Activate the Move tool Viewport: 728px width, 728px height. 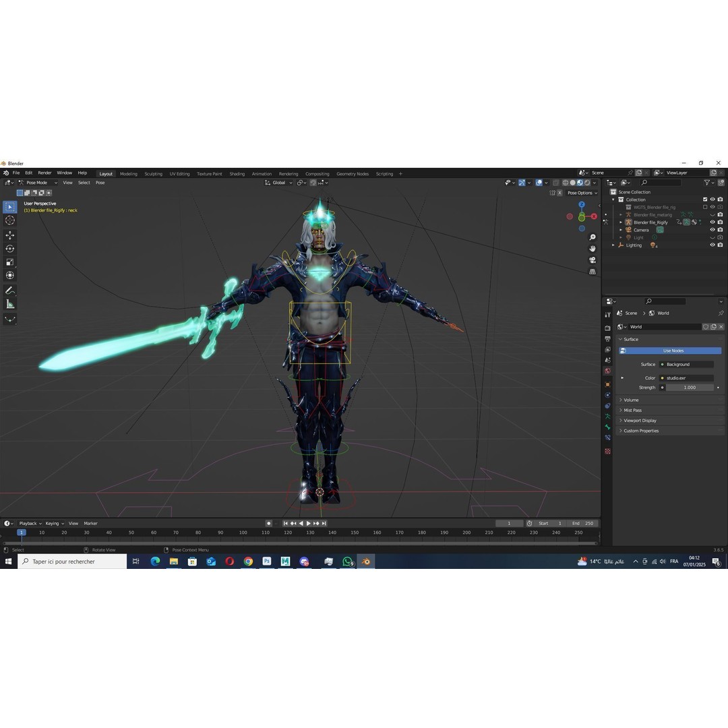point(9,235)
